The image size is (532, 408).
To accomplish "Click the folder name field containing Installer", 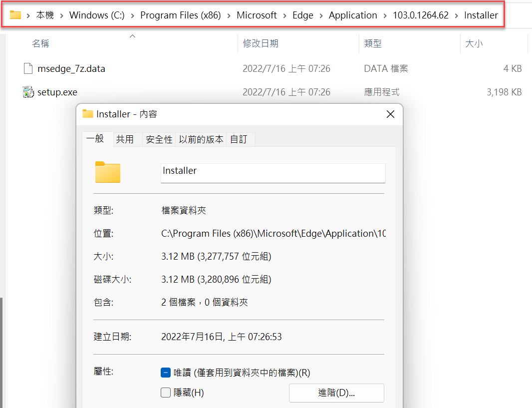I will (273, 173).
